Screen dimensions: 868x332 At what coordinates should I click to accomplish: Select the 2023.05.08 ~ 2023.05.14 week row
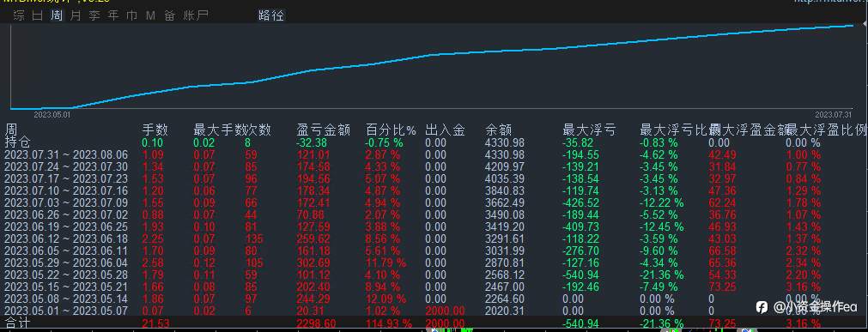click(x=66, y=299)
